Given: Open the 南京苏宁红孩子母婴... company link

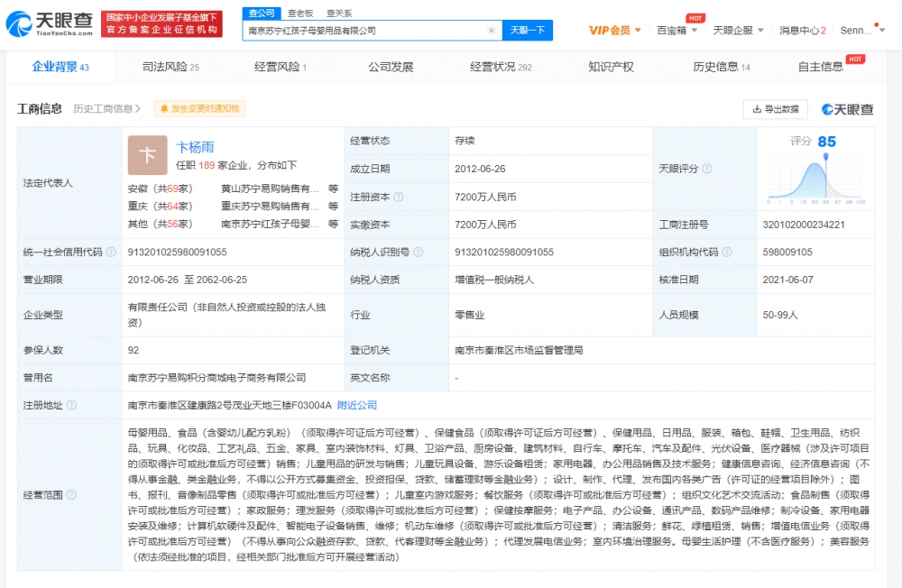Looking at the screenshot, I should click(x=270, y=224).
